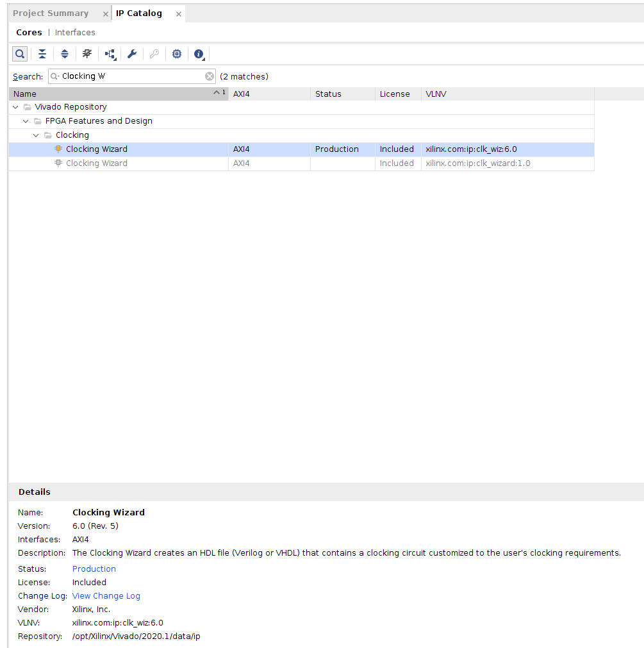644x648 pixels.
Task: Toggle the search magnifier toolbar button
Action: pyautogui.click(x=20, y=54)
